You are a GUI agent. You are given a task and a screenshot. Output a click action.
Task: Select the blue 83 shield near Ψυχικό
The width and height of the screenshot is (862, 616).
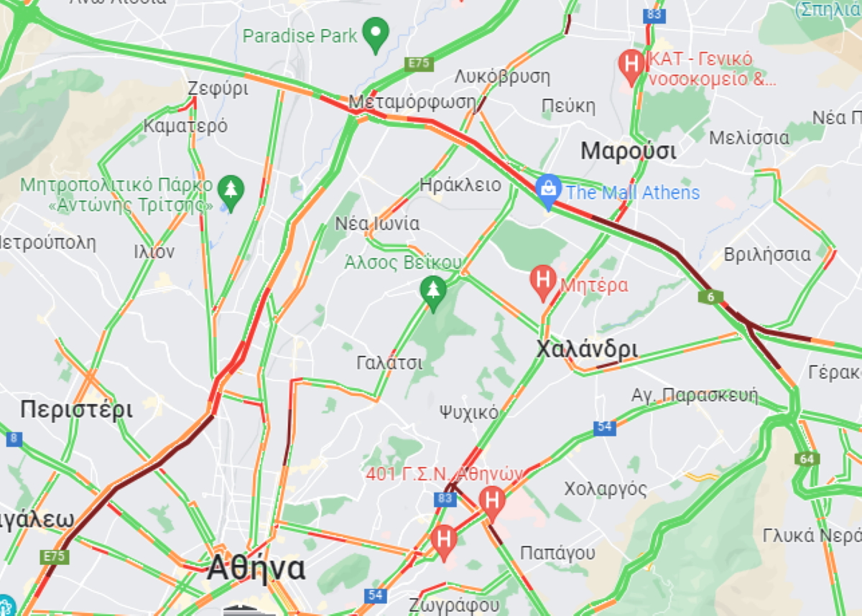445,499
